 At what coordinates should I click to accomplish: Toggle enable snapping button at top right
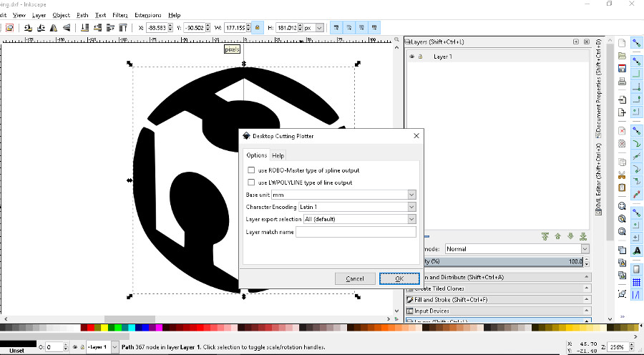tap(636, 43)
